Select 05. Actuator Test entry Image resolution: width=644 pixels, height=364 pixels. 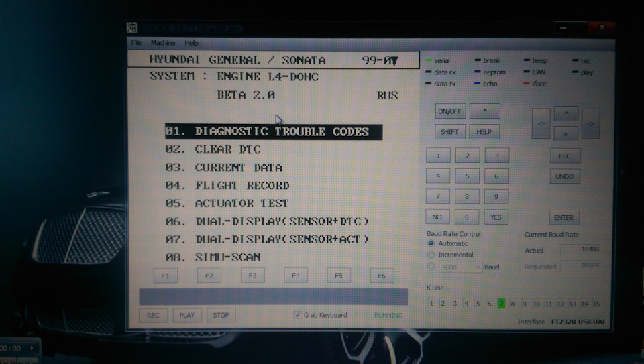[227, 204]
